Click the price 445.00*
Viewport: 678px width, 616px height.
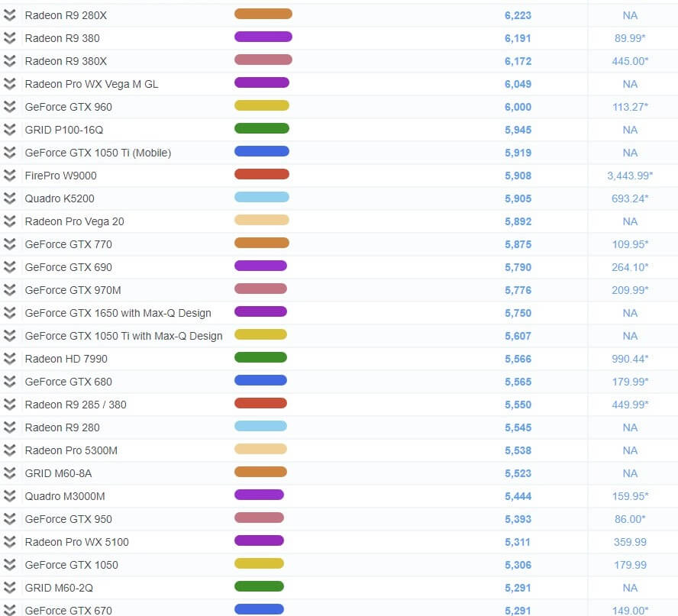(630, 61)
